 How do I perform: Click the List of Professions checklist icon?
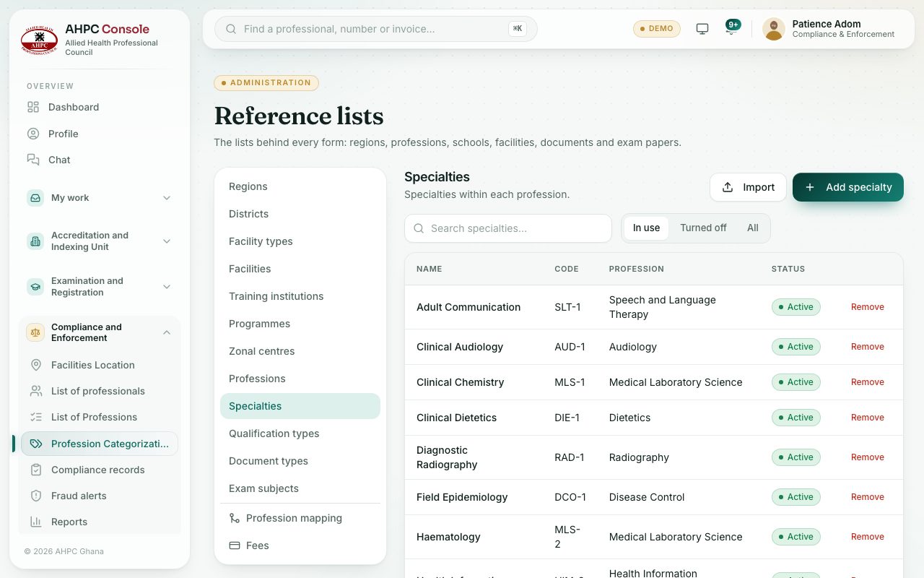[x=36, y=417]
